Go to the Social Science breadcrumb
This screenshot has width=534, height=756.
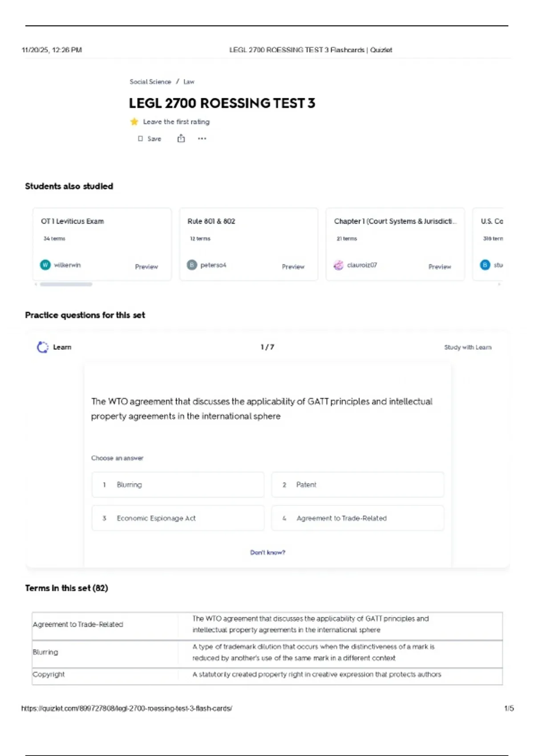click(x=150, y=82)
